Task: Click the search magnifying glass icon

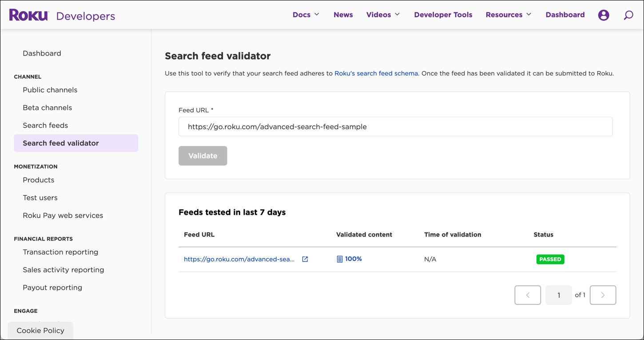Action: [628, 15]
